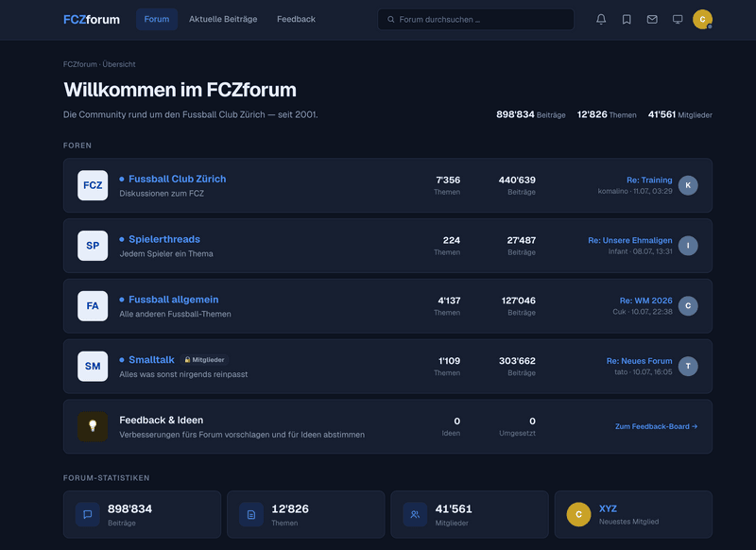Open bookmarks icon in header
Image resolution: width=756 pixels, height=550 pixels.
pos(627,19)
